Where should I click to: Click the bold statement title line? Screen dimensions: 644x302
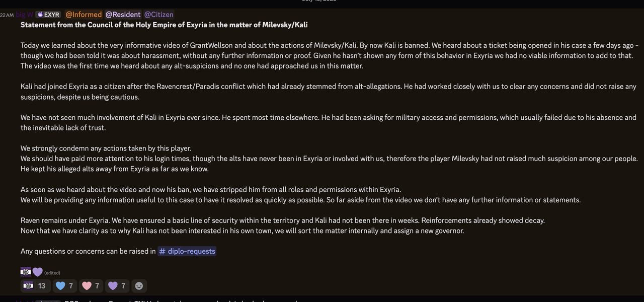164,25
